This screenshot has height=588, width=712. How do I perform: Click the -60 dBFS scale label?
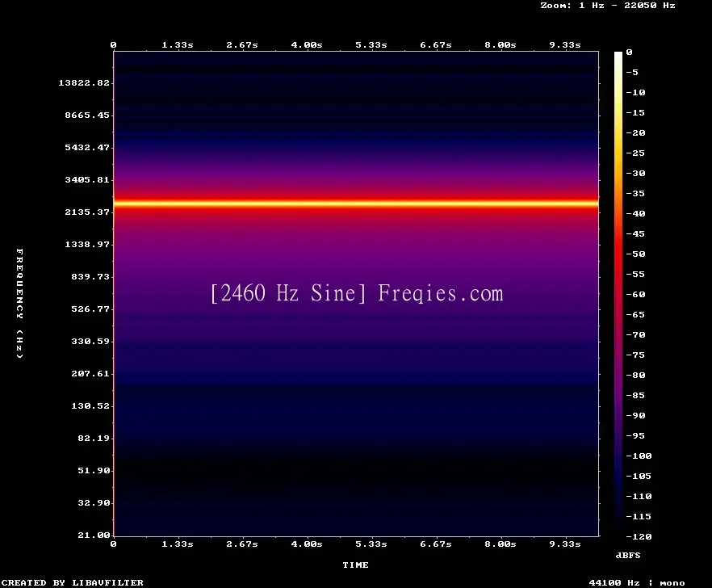(x=635, y=295)
